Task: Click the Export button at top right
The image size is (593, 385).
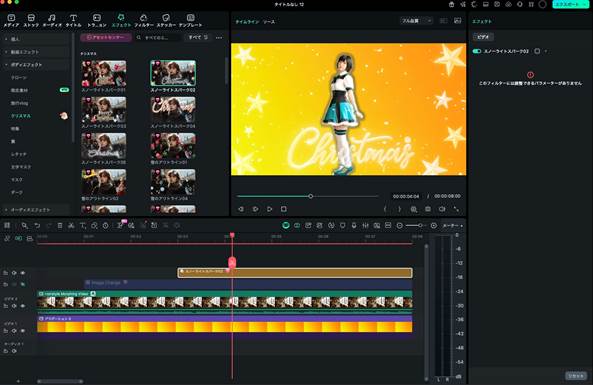Action: tap(570, 4)
